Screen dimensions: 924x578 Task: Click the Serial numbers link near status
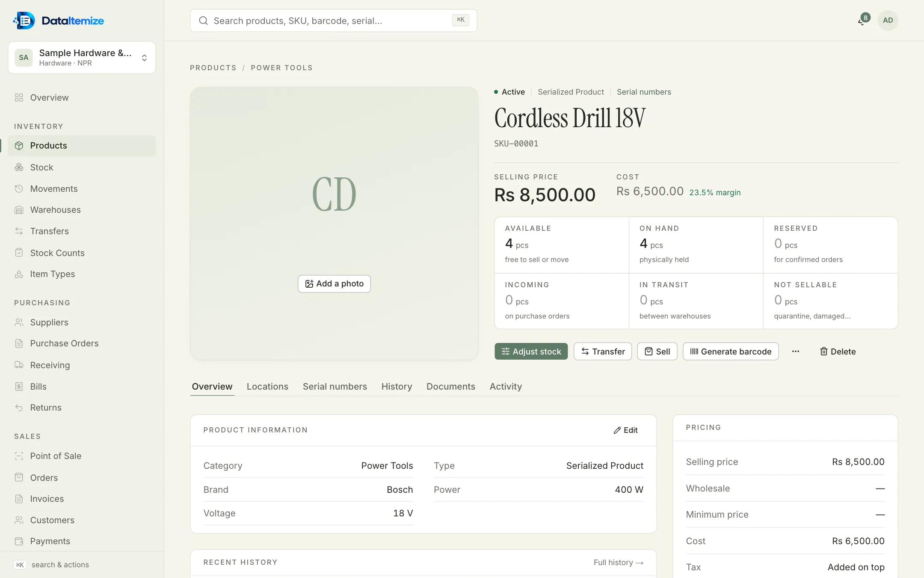(644, 92)
